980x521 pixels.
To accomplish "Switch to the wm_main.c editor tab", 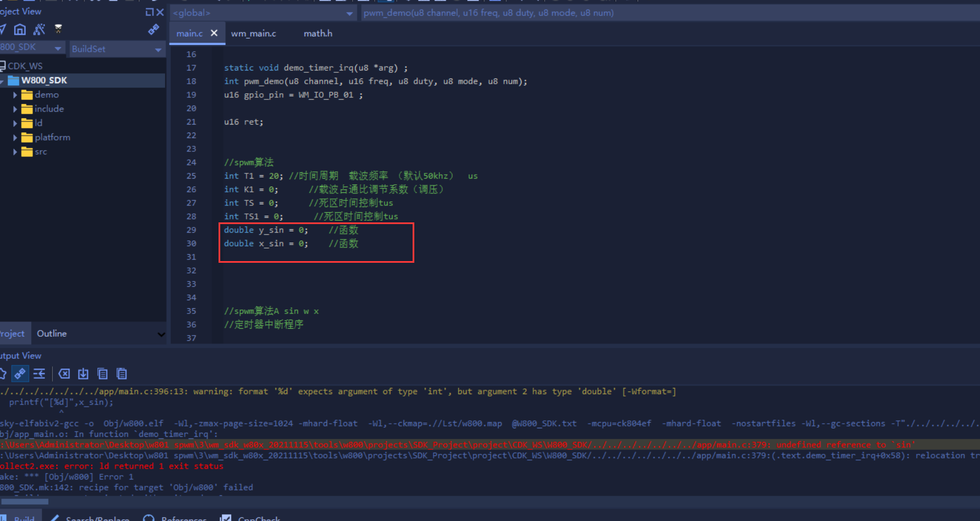I will pos(253,34).
